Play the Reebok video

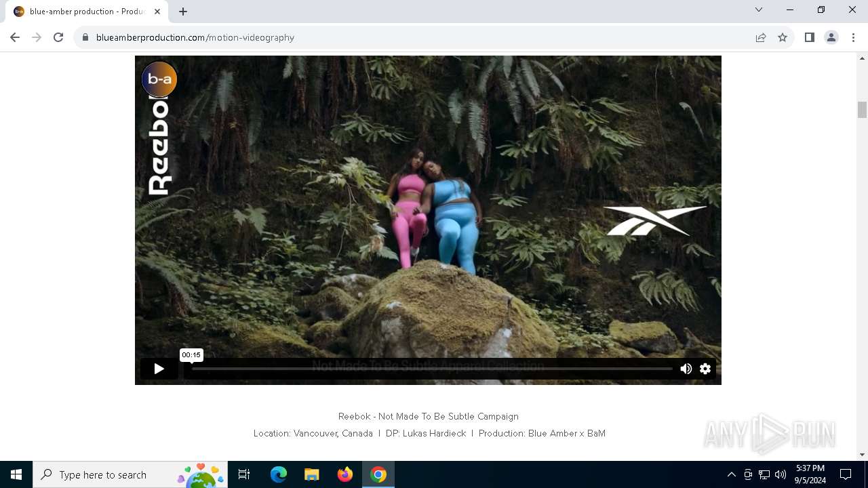[x=159, y=369]
